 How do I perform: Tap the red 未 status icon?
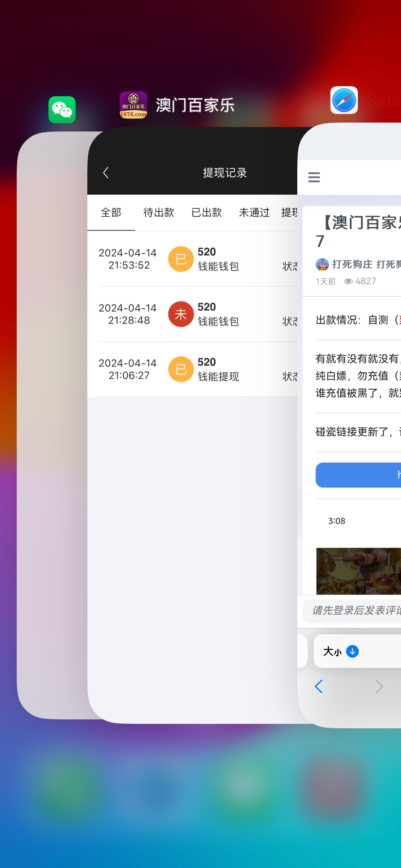point(181,314)
